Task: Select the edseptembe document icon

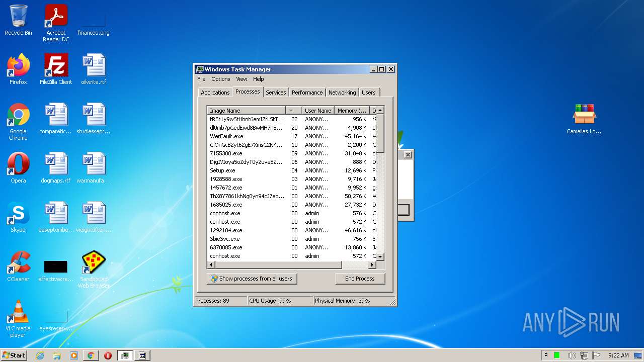Action: tap(56, 217)
